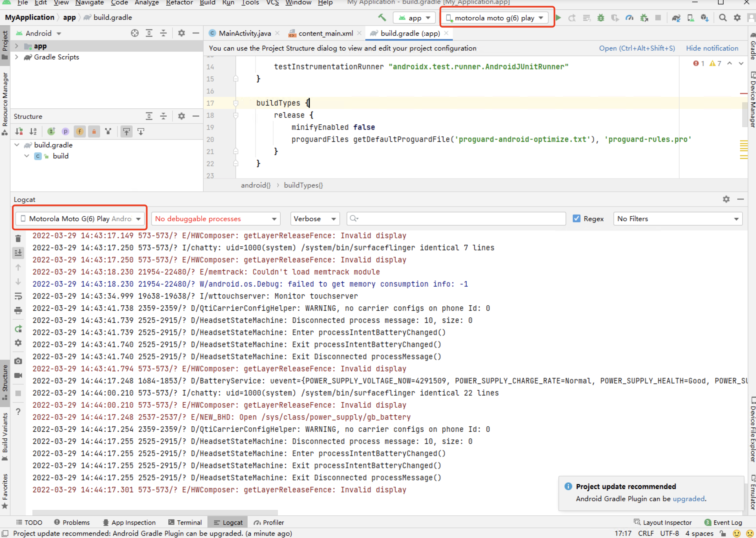Viewport: 756px width, 538px height.
Task: Open Device Manager from the toolbar
Action: [691, 18]
